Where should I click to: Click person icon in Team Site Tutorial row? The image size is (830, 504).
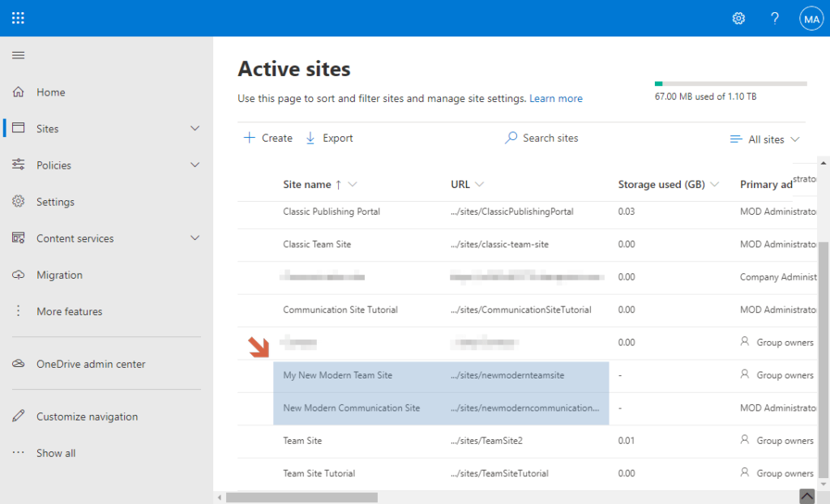point(745,472)
